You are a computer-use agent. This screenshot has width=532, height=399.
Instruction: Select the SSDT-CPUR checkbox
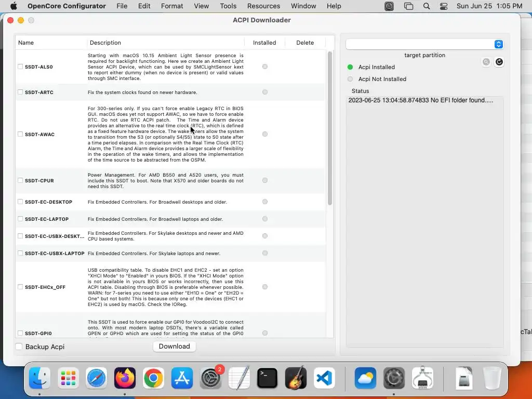[x=20, y=180]
